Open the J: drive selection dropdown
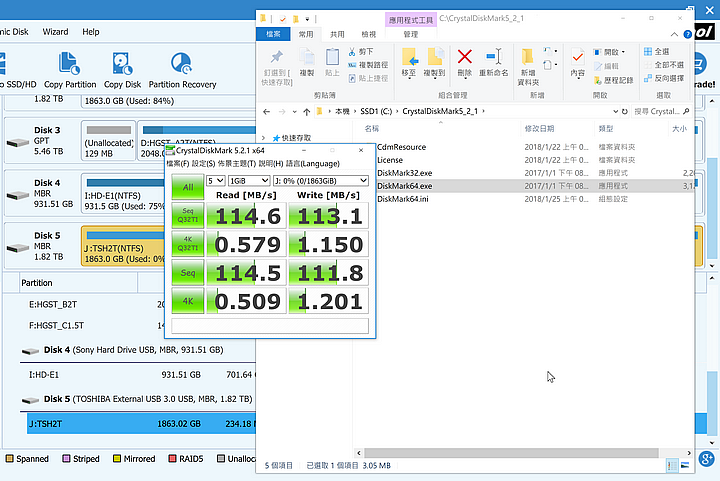This screenshot has height=481, width=720. (321, 181)
